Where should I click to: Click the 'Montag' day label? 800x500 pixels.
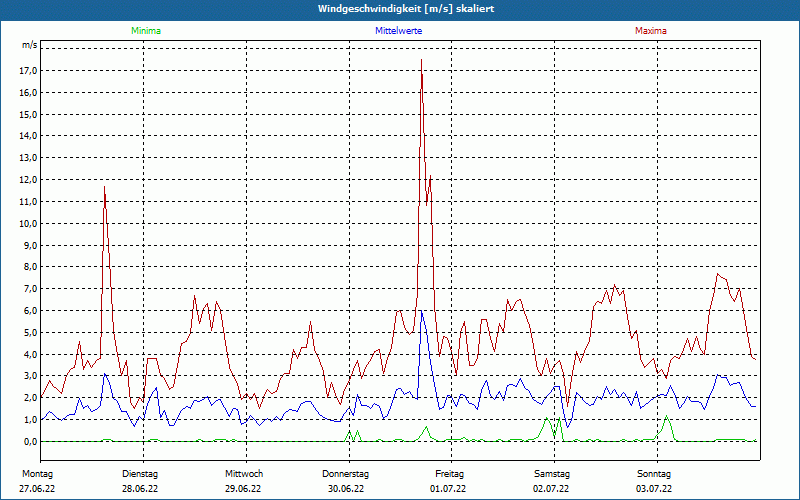tap(37, 474)
